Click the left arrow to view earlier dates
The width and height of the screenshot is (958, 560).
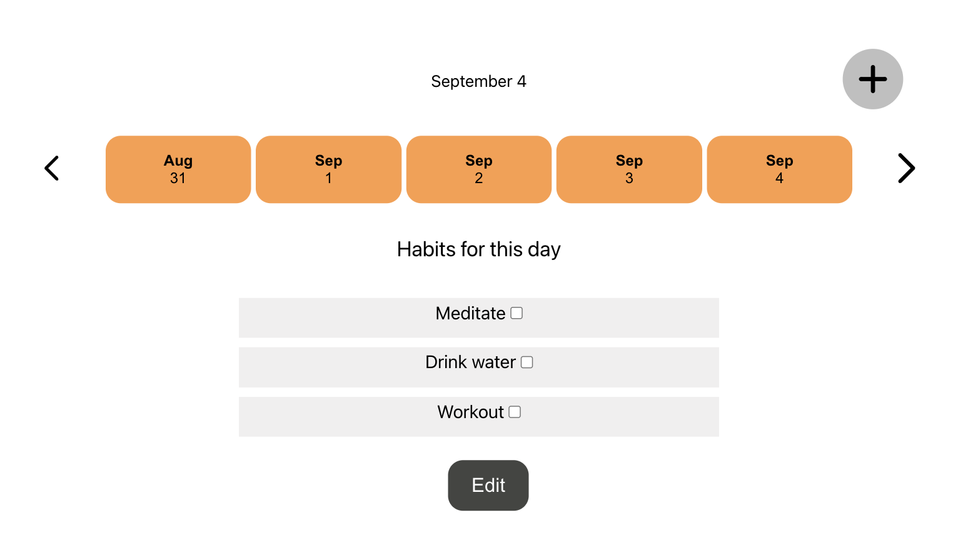point(52,168)
